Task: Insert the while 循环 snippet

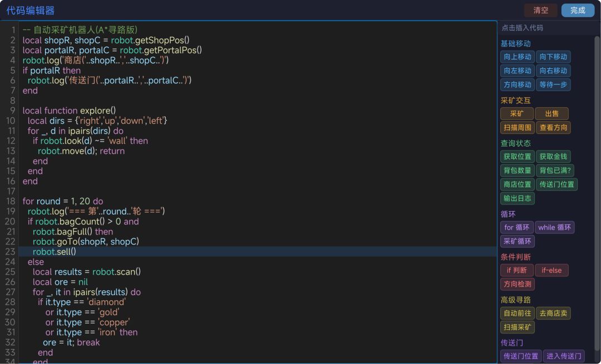Action: [554, 227]
